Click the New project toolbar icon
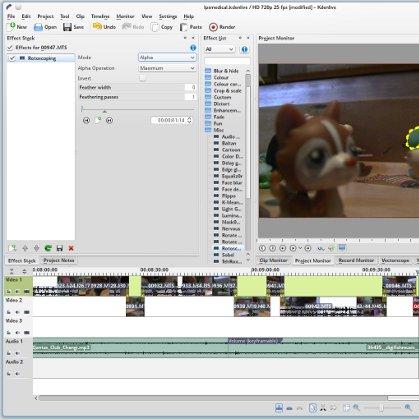 [x=12, y=27]
